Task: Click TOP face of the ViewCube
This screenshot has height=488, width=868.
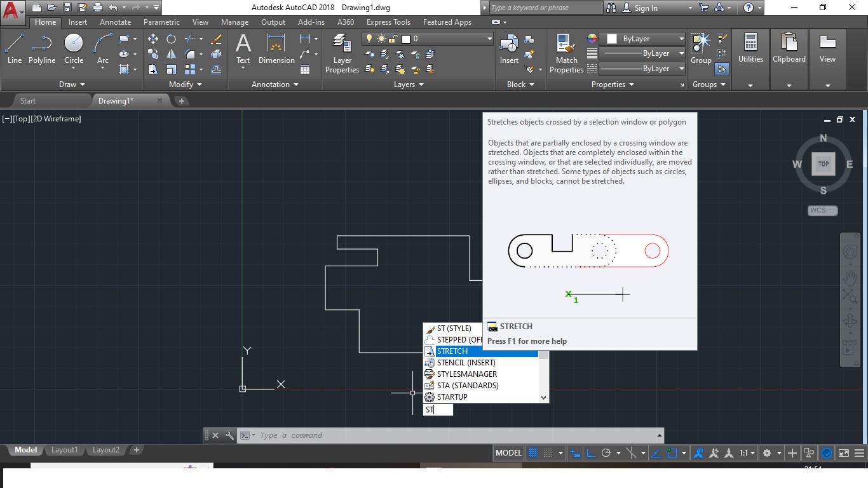Action: 823,164
